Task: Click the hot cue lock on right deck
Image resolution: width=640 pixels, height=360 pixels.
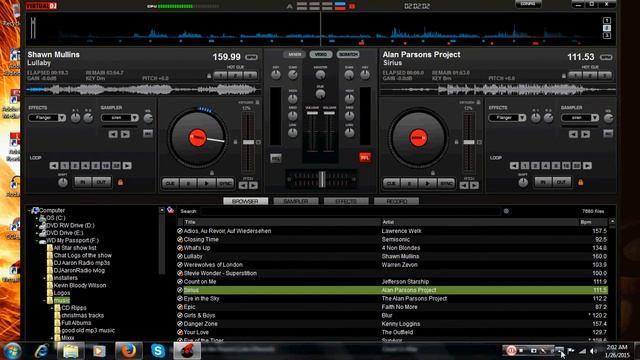Action: point(564,76)
